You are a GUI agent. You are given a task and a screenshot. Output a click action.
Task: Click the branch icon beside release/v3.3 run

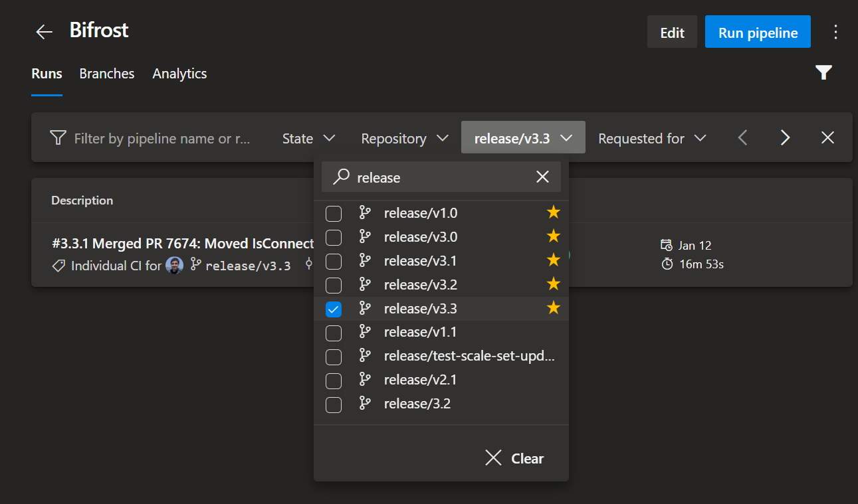tap(195, 265)
